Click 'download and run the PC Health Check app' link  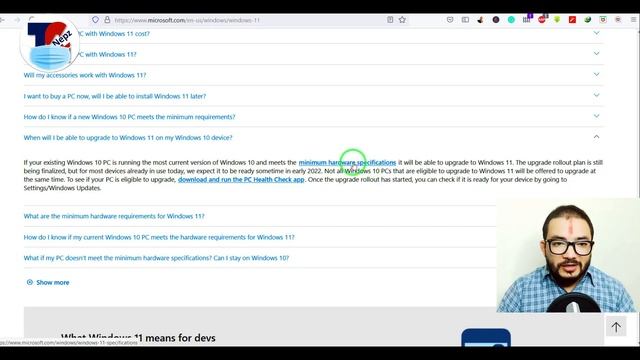241,180
